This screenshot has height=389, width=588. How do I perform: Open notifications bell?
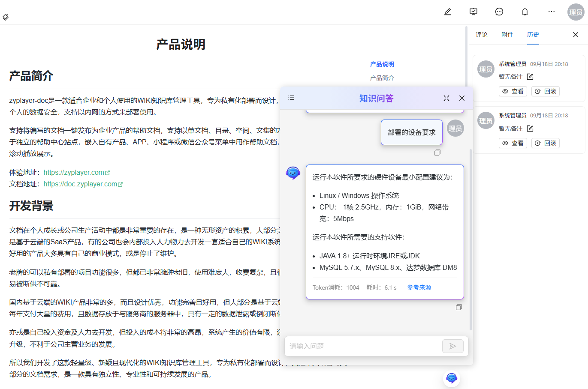pyautogui.click(x=525, y=12)
